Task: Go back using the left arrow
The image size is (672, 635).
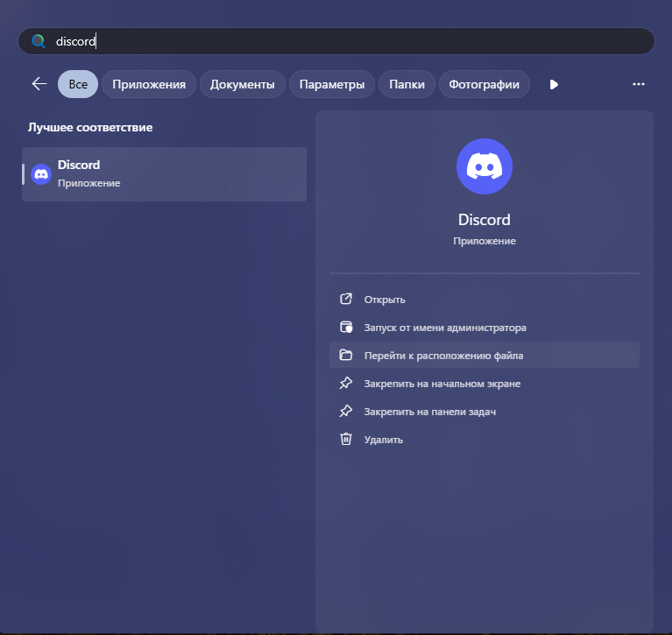Action: tap(39, 84)
